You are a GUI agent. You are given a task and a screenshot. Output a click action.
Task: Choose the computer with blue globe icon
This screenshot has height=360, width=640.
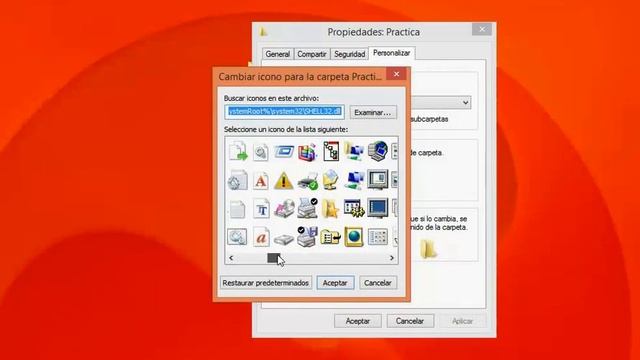click(378, 151)
